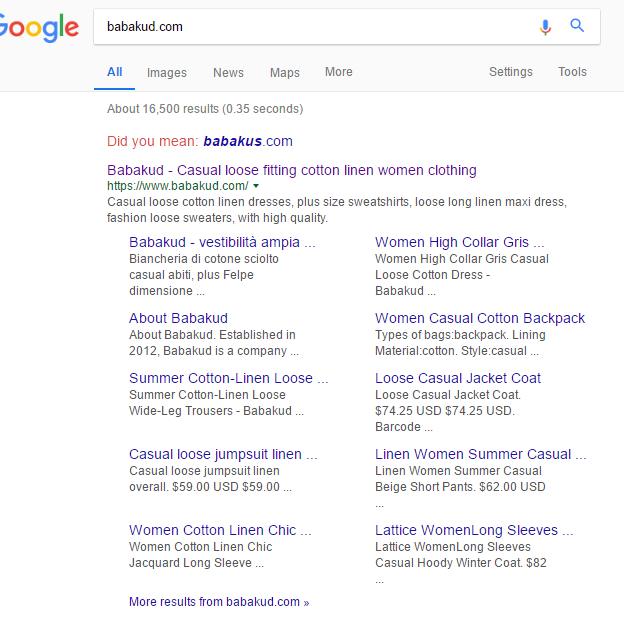The width and height of the screenshot is (624, 621).
Task: Open the About Babakud sitelink
Action: (178, 318)
